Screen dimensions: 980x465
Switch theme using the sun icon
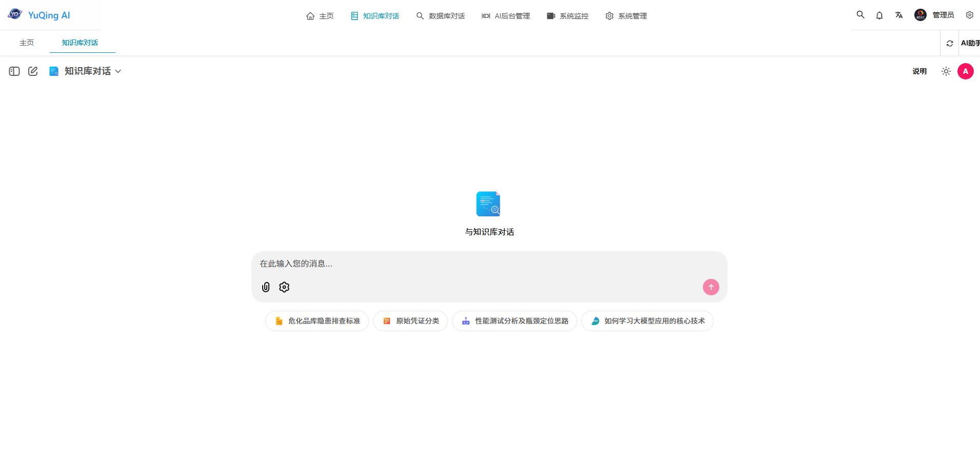[946, 71]
